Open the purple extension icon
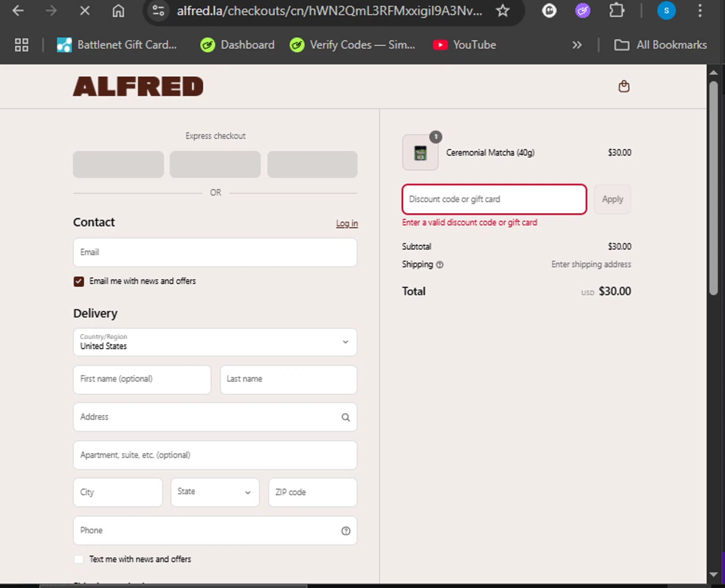The height and width of the screenshot is (588, 725). [x=583, y=11]
